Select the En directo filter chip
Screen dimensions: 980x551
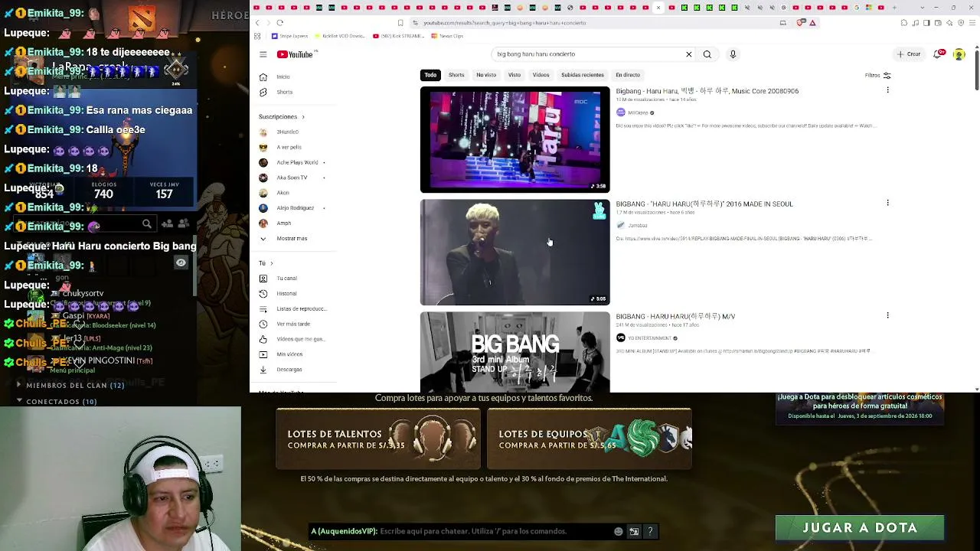click(628, 75)
